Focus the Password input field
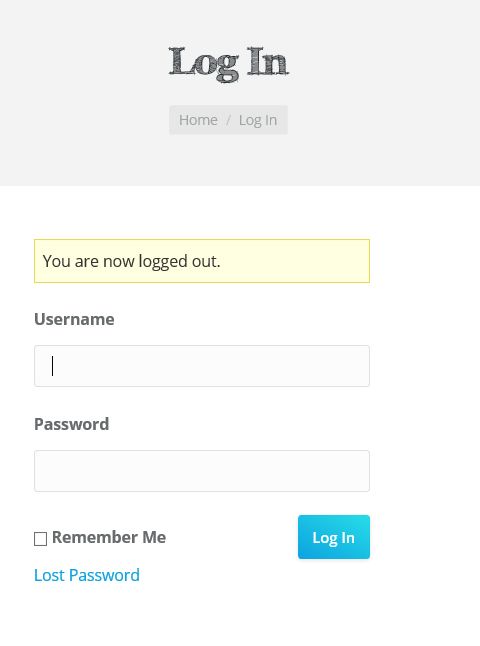 pyautogui.click(x=202, y=471)
